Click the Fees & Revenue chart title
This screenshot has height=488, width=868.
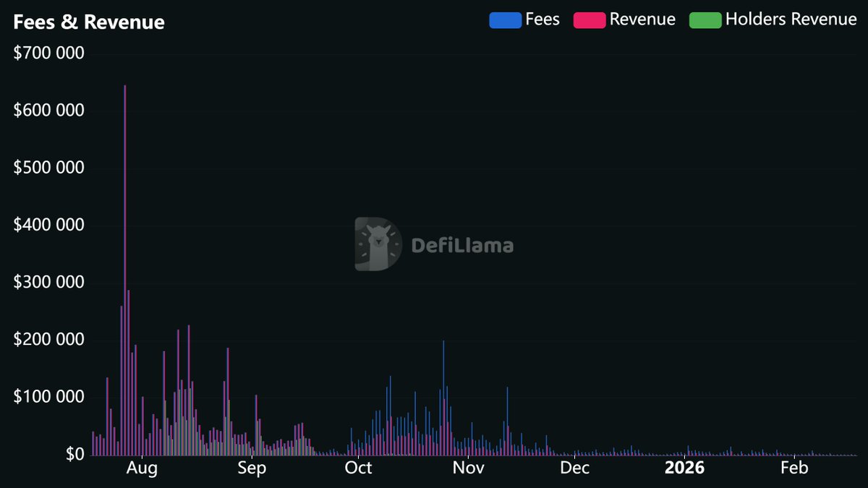coord(88,22)
